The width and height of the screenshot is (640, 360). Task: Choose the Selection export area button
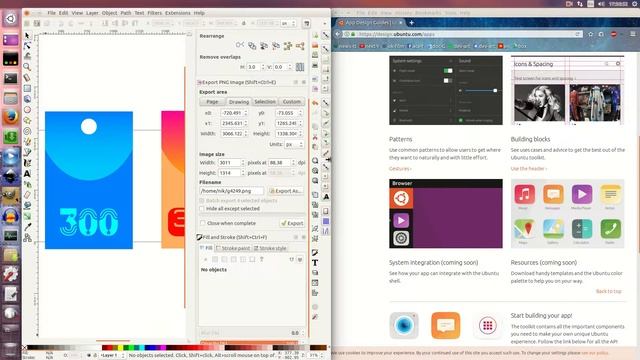(x=265, y=102)
